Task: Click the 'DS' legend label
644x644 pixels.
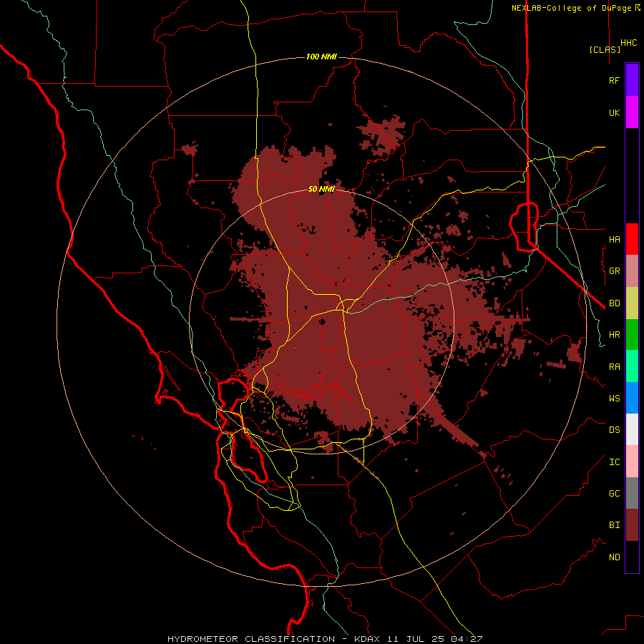Action: [x=615, y=430]
